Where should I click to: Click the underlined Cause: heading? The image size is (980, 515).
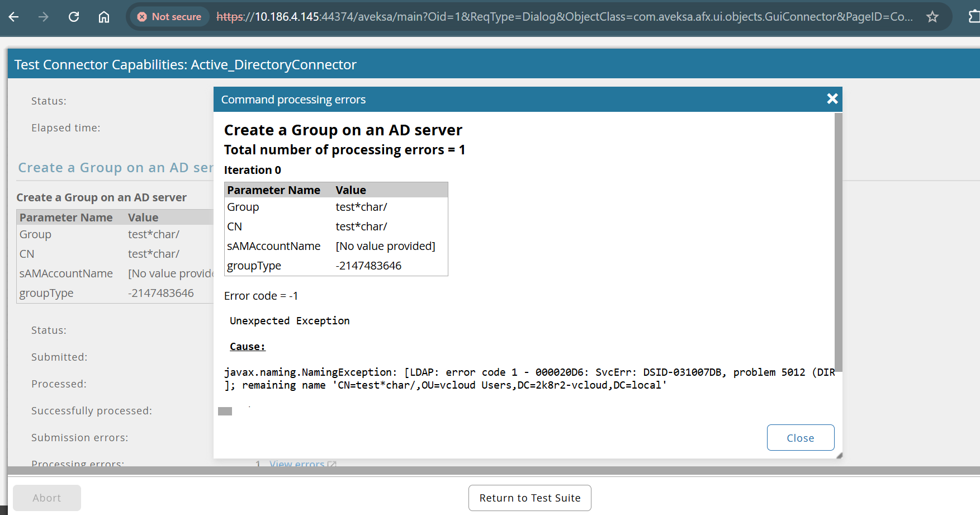[247, 347]
